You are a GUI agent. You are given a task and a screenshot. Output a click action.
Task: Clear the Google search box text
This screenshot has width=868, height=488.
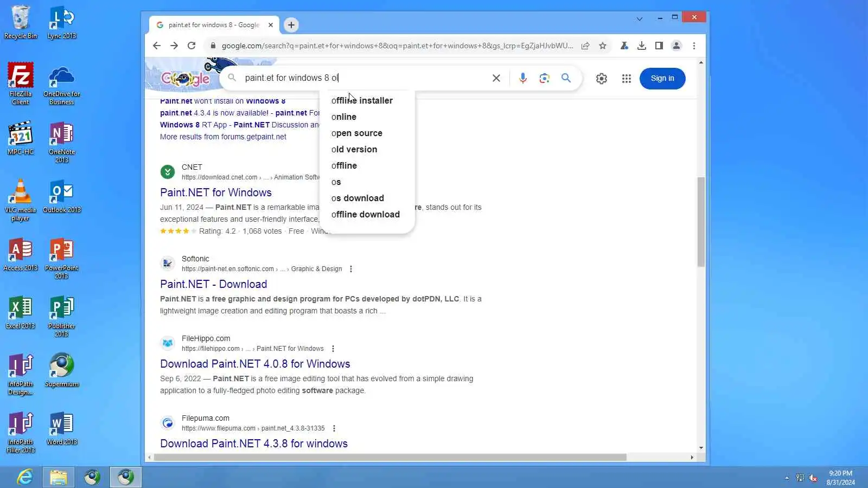pyautogui.click(x=496, y=78)
